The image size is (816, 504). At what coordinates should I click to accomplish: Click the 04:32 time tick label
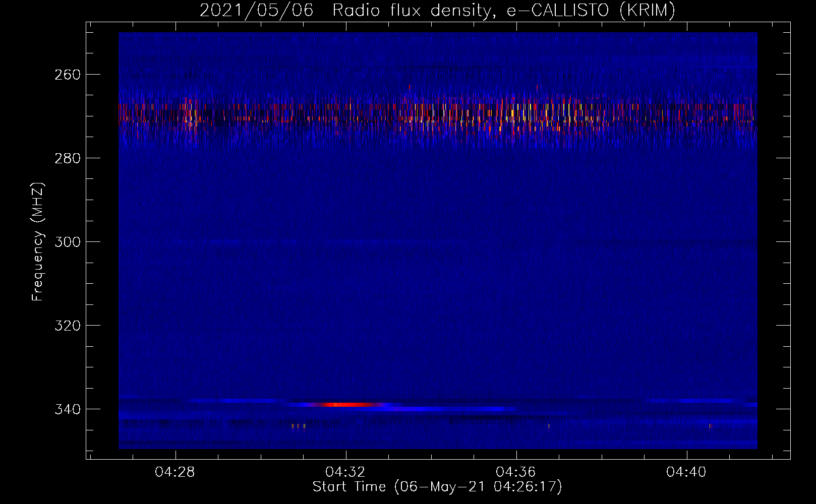coord(345,472)
